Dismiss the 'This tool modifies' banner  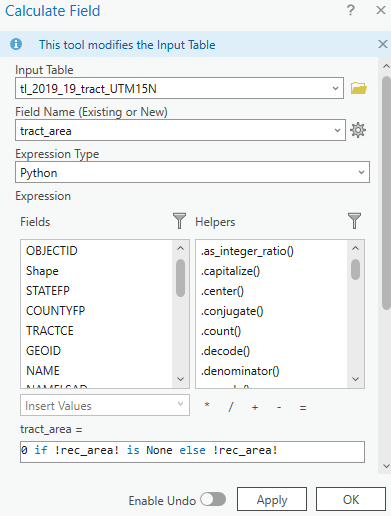coord(383,44)
